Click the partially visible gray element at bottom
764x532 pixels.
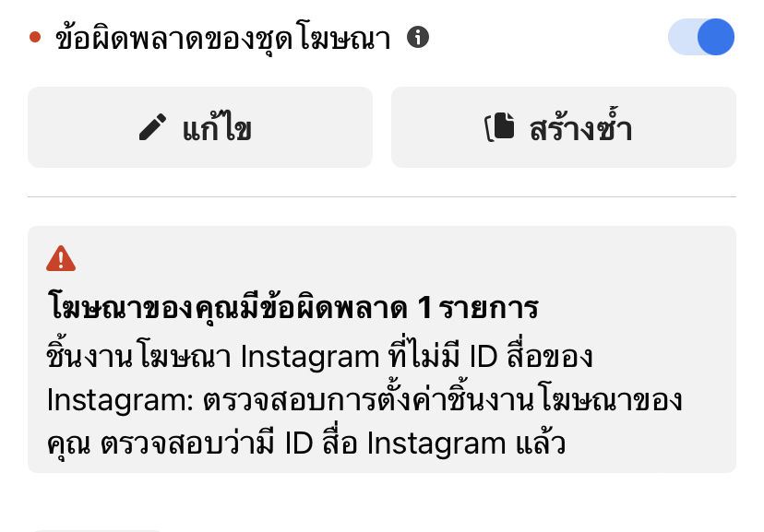(98, 530)
